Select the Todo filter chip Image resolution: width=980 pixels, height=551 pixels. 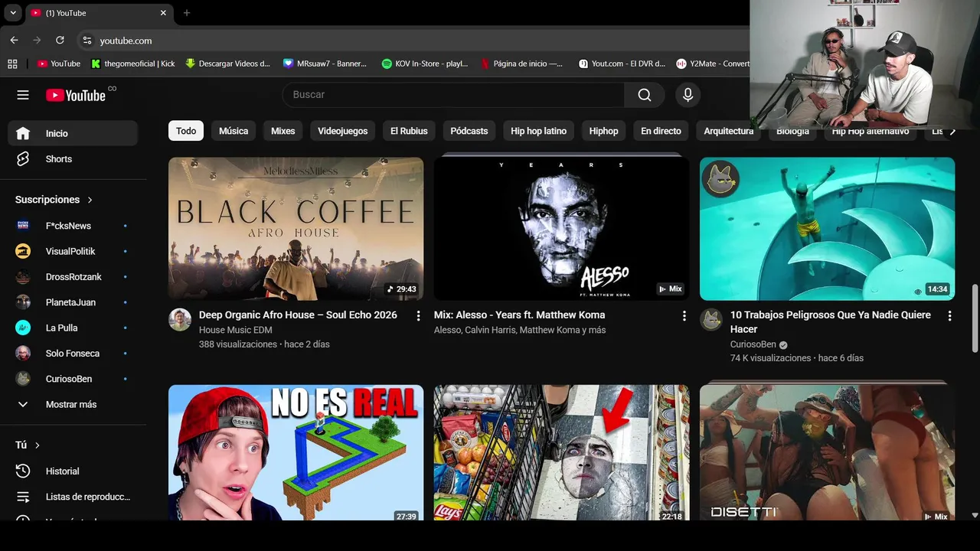[186, 131]
